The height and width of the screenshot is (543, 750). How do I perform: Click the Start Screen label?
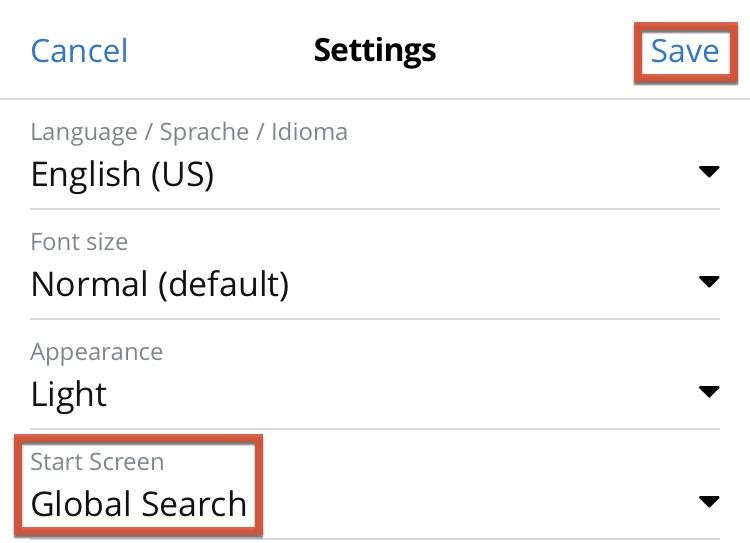[x=97, y=462]
